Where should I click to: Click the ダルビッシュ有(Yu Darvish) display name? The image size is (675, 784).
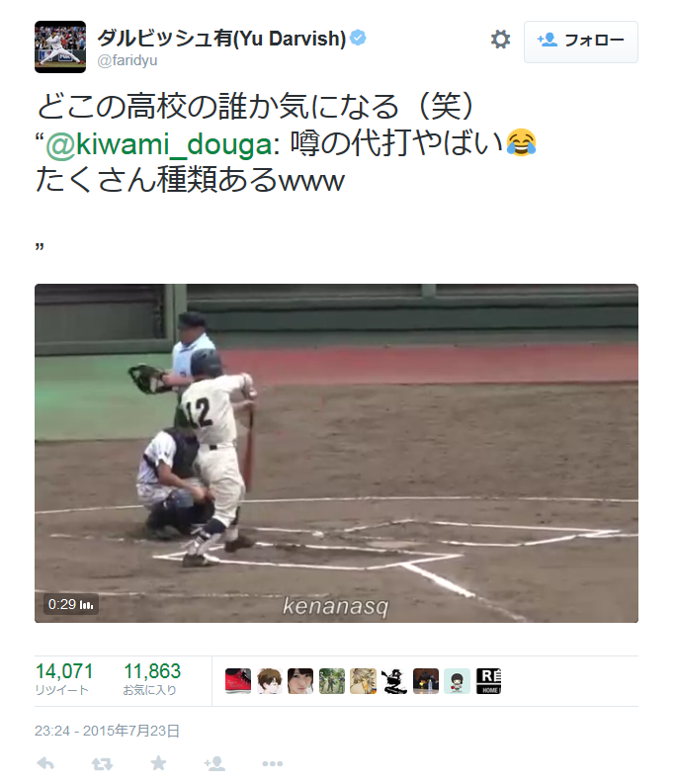point(221,38)
